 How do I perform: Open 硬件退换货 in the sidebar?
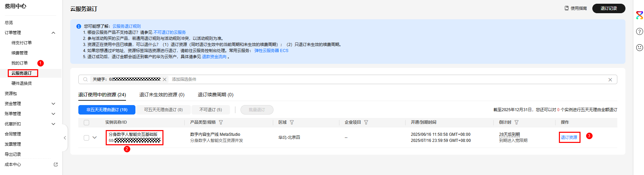(22, 83)
